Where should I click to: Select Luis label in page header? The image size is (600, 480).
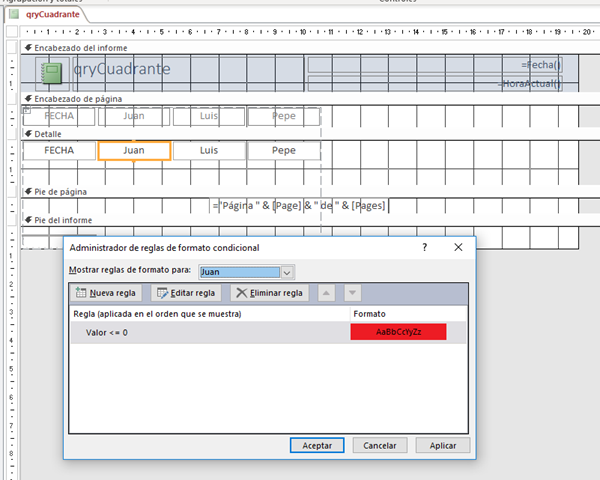[x=209, y=116]
